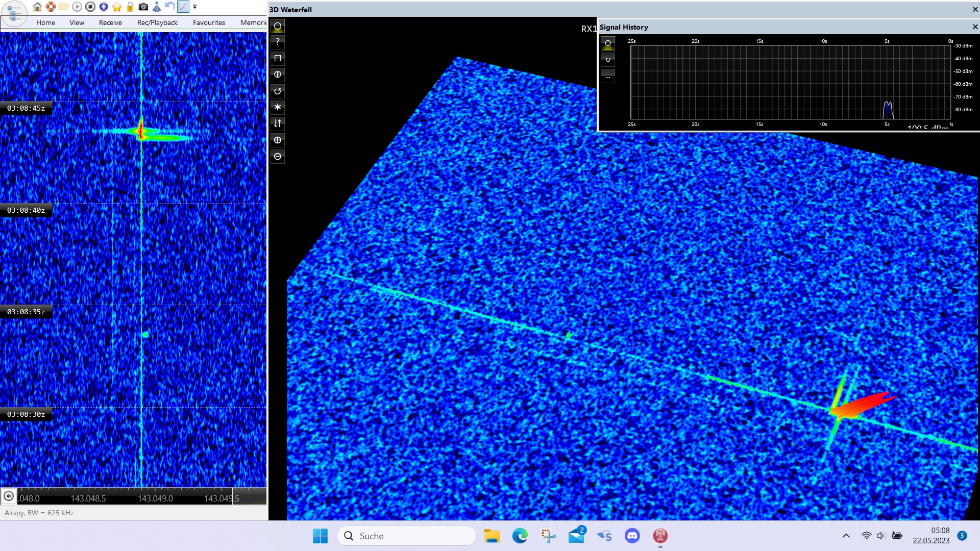980x551 pixels.
Task: Stop the radio with the stop icon
Action: [90, 7]
